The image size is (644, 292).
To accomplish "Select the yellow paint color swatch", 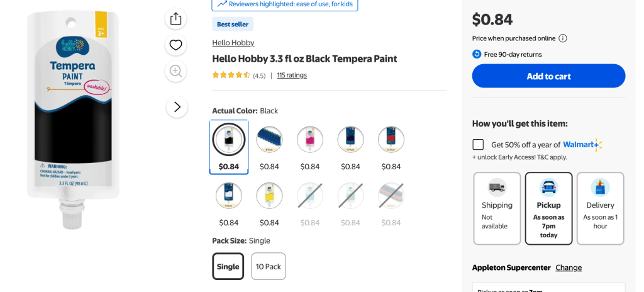I will click(x=269, y=196).
